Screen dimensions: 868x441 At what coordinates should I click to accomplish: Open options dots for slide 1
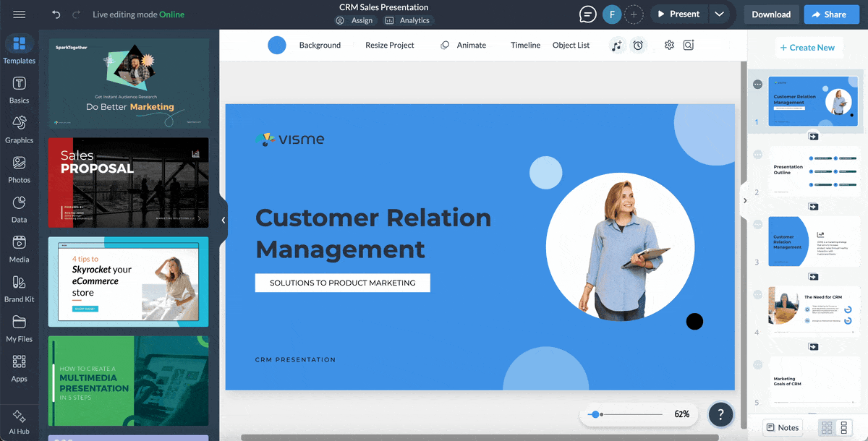(x=757, y=85)
